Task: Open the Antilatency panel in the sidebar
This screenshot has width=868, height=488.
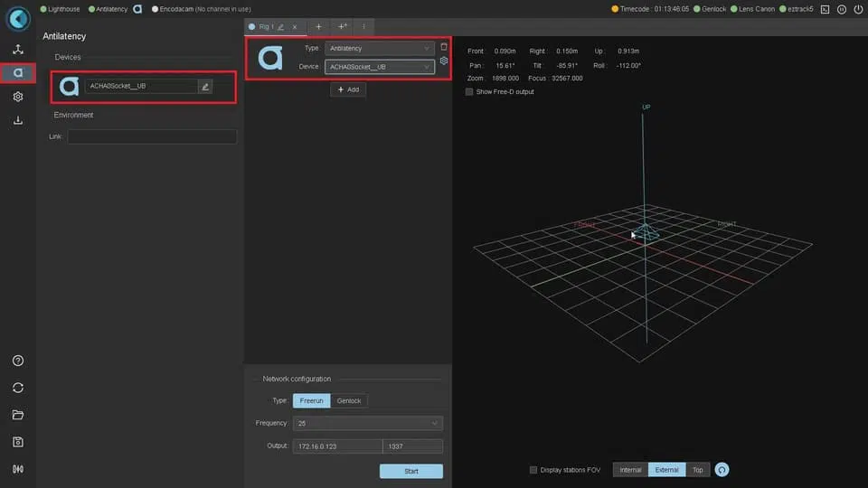Action: 18,73
